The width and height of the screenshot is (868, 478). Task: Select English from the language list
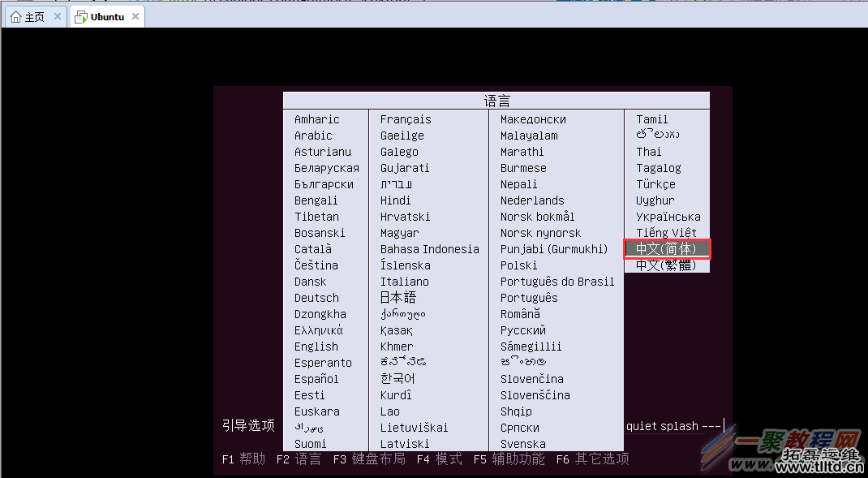point(316,347)
